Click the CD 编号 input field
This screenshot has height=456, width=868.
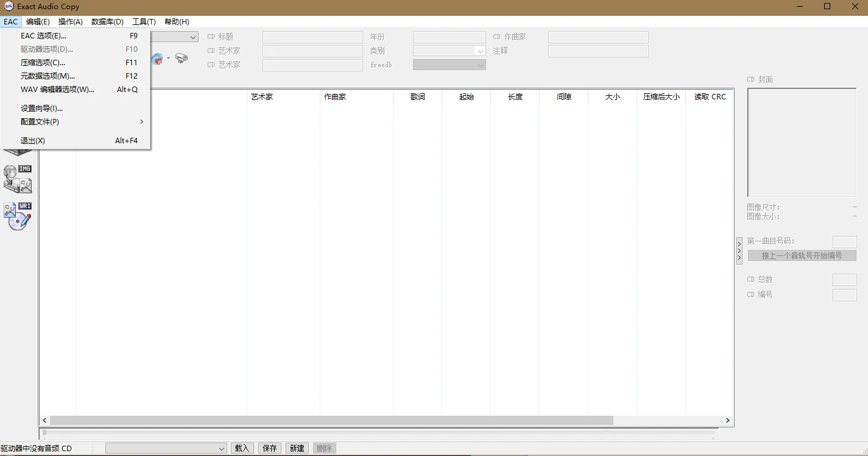(845, 295)
